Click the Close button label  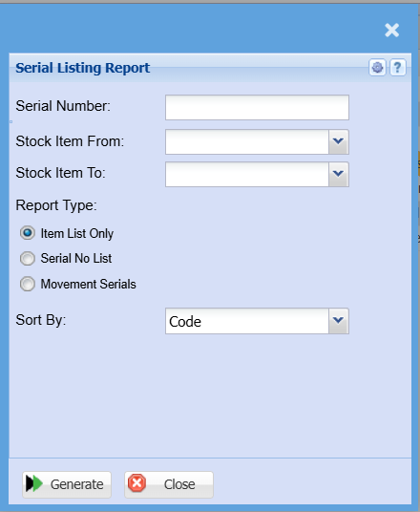(179, 484)
